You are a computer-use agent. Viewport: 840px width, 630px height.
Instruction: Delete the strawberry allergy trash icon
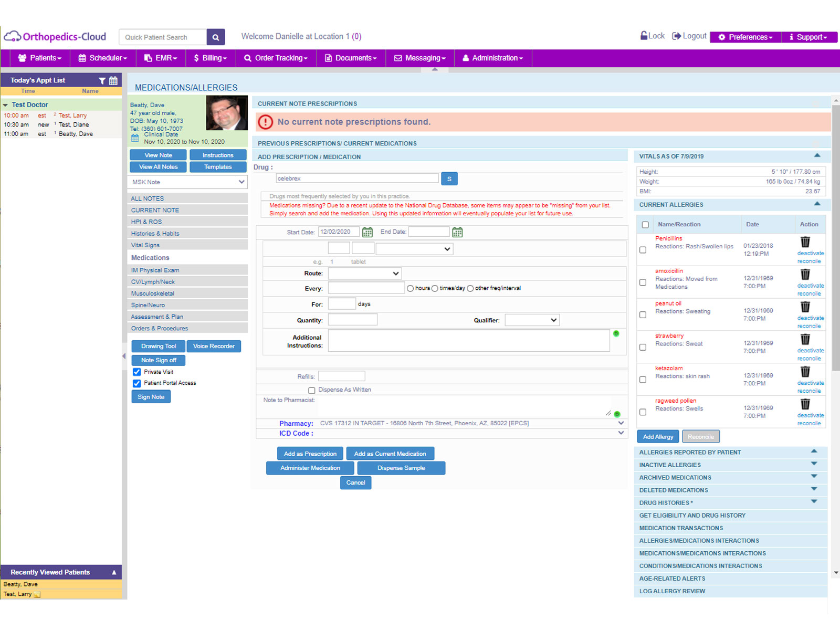pos(805,340)
